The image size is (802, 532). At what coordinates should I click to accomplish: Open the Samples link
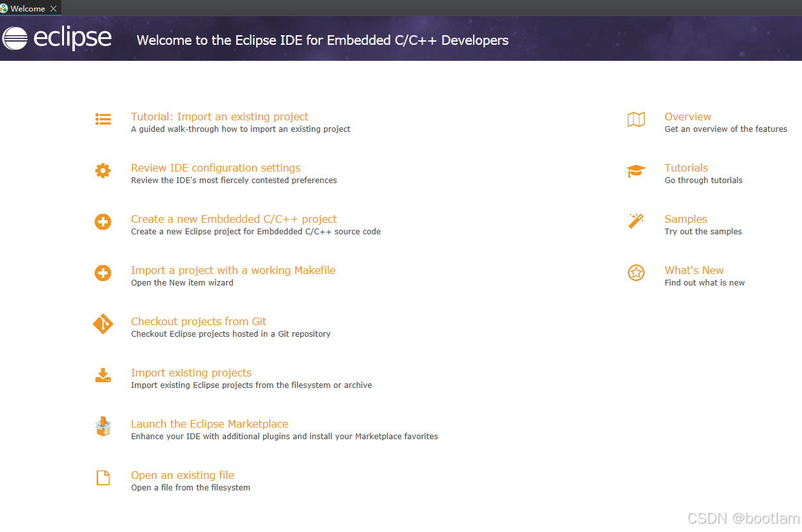point(686,219)
